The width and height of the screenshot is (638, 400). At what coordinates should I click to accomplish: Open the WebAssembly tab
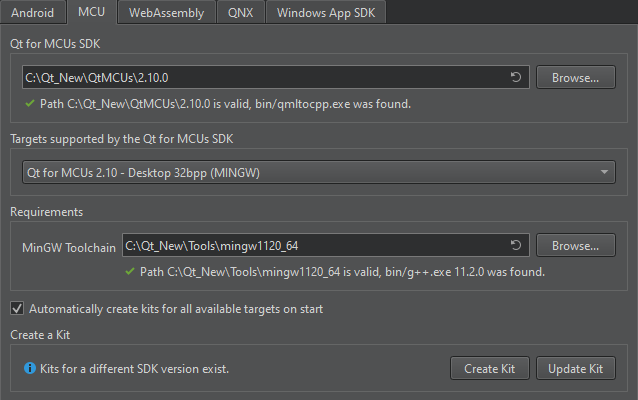[x=167, y=13]
